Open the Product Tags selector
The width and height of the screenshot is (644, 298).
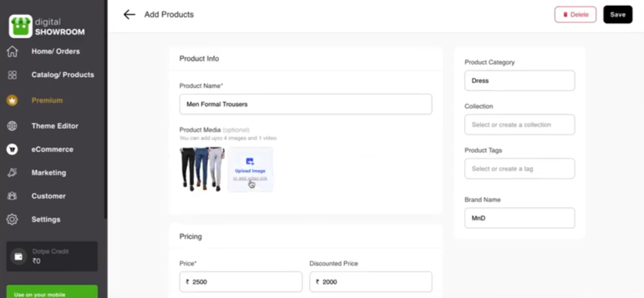(519, 169)
